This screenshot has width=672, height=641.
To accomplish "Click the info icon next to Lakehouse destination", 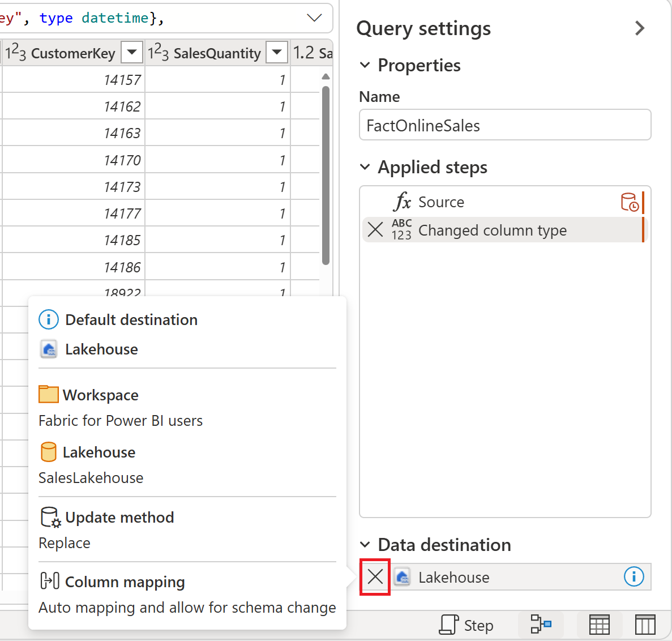I will pos(634,577).
